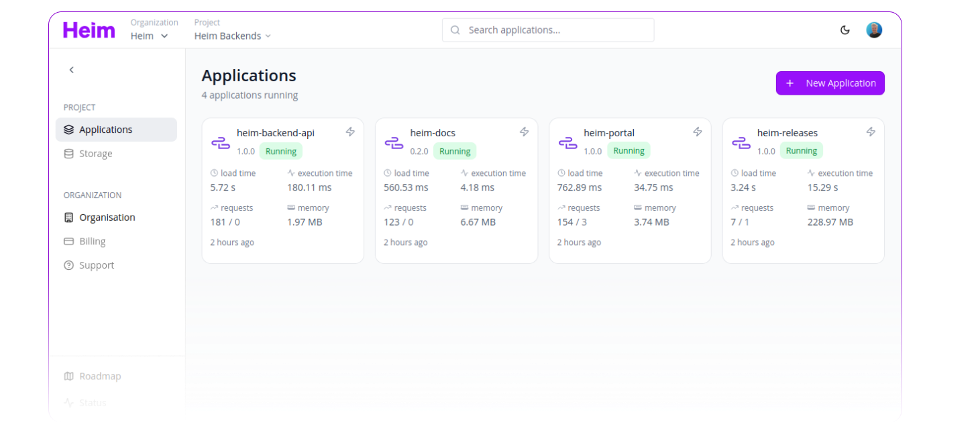This screenshot has width=980, height=423.
Task: Go to Billing in the sidebar
Action: (x=92, y=242)
